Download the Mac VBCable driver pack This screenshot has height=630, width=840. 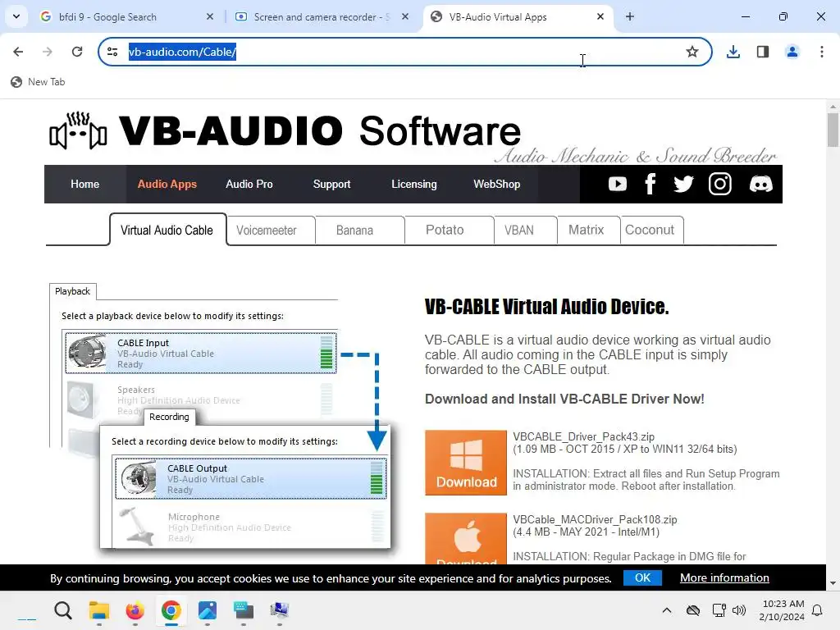(466, 538)
